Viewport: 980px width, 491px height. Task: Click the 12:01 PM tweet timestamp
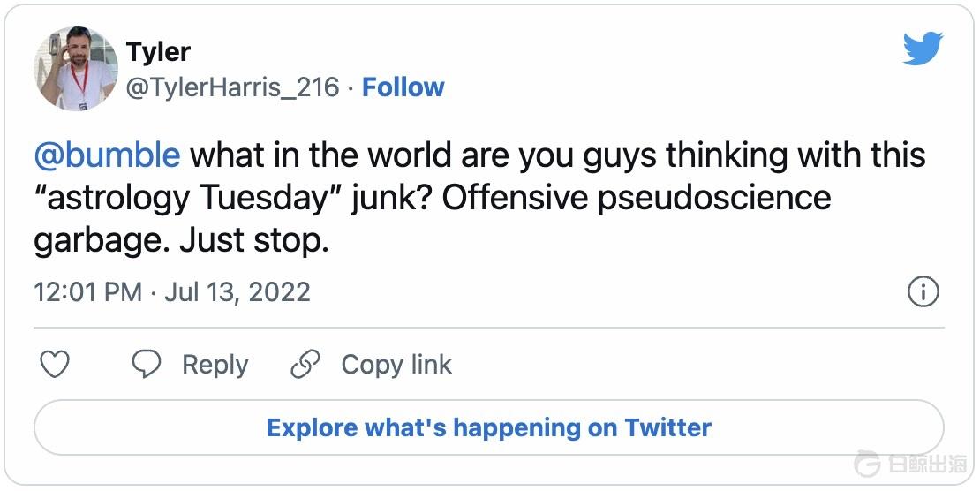point(87,292)
